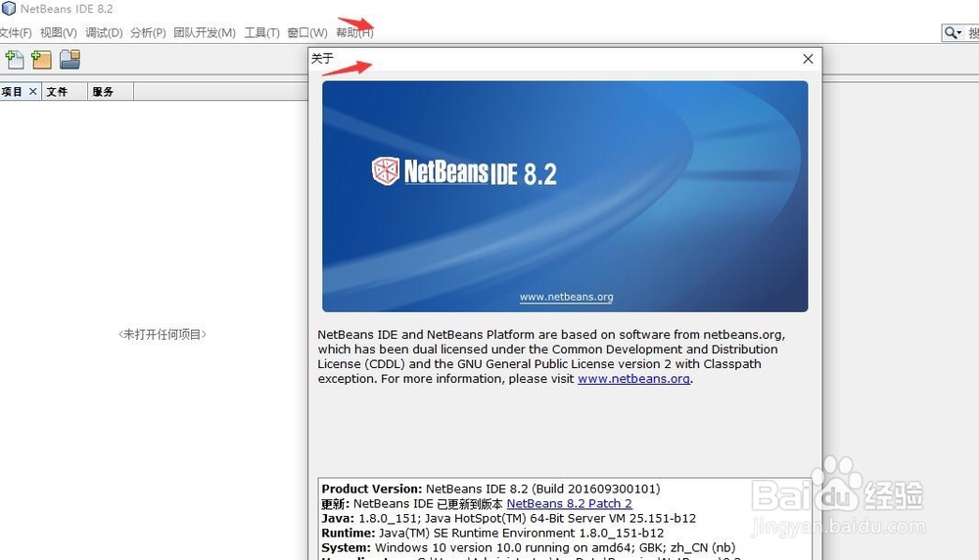
Task: Open the 窗口(W) menu
Action: pyautogui.click(x=307, y=32)
